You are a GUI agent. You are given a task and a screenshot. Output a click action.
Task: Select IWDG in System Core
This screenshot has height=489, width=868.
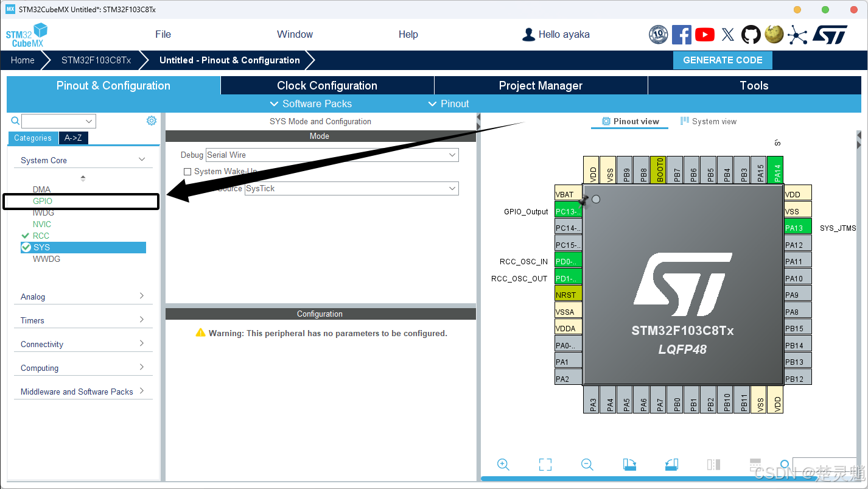[x=43, y=213]
